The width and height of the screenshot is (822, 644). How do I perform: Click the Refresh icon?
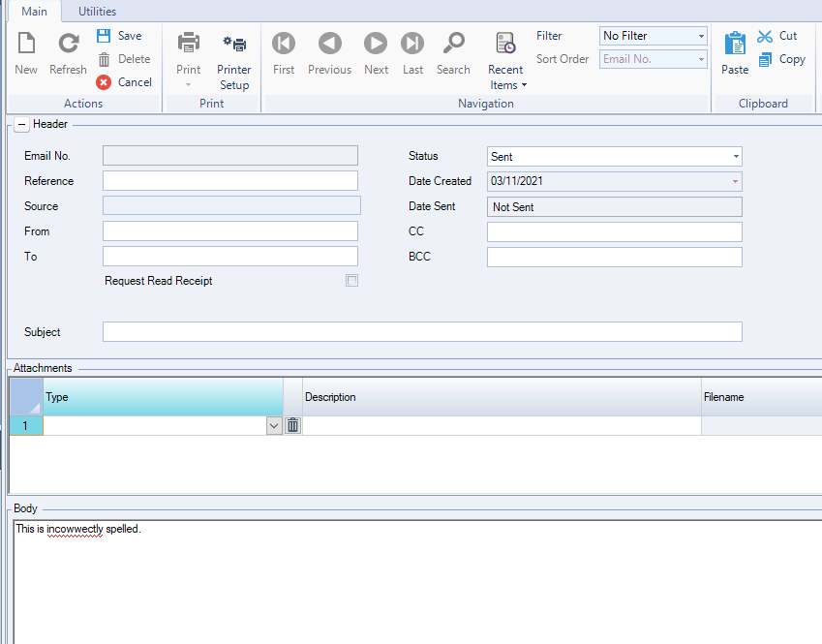click(68, 44)
